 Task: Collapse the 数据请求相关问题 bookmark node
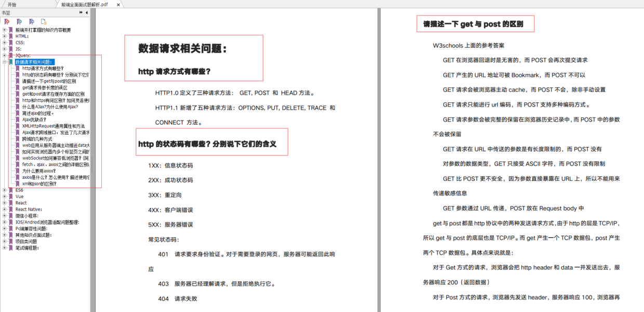pos(4,62)
